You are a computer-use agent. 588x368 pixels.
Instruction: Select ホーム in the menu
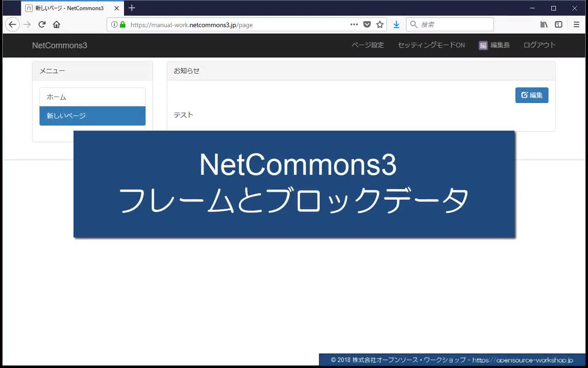[92, 97]
